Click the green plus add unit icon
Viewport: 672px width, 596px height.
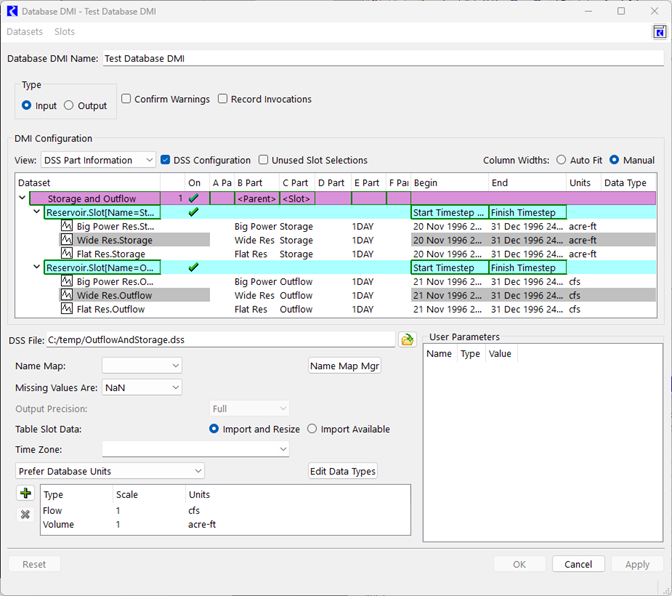pos(25,493)
